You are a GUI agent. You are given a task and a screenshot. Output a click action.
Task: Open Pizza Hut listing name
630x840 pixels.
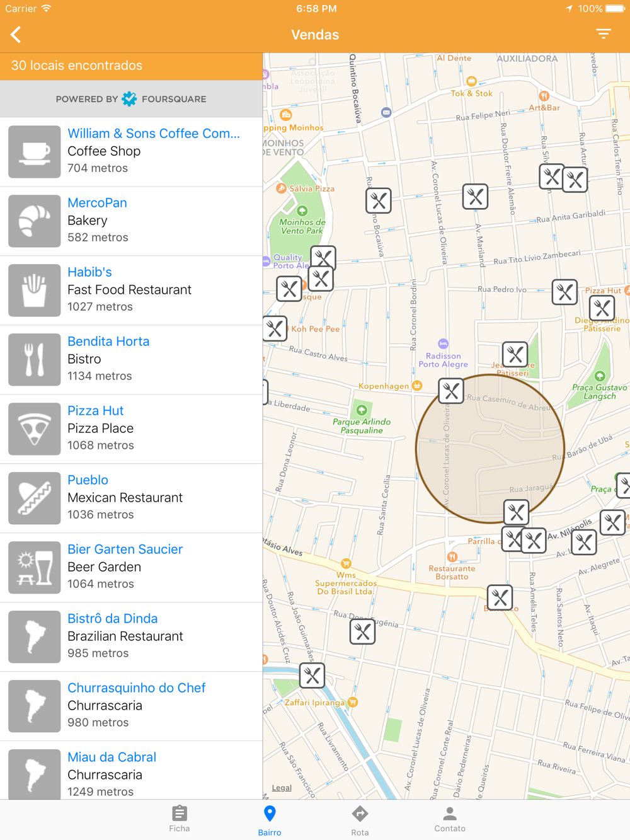[x=96, y=411]
